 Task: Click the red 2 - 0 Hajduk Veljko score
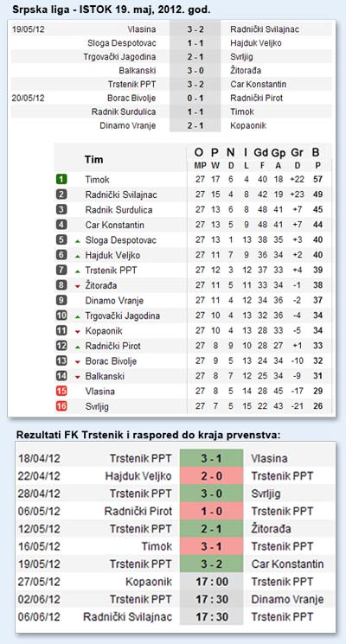[x=212, y=476]
